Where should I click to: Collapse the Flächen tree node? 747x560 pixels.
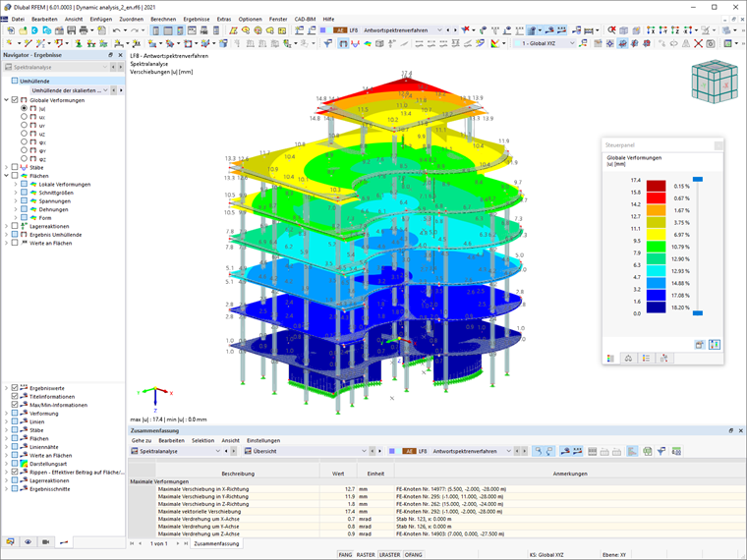(6, 176)
